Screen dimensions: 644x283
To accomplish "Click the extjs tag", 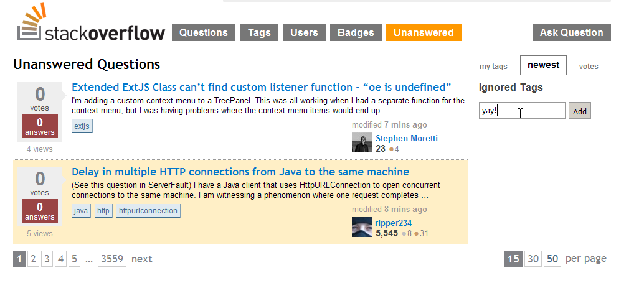I will (82, 126).
